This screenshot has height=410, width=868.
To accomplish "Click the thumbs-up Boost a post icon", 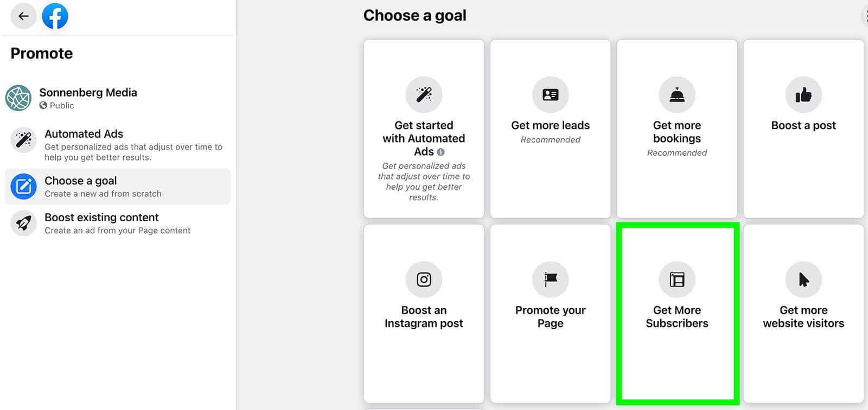I will click(x=803, y=95).
